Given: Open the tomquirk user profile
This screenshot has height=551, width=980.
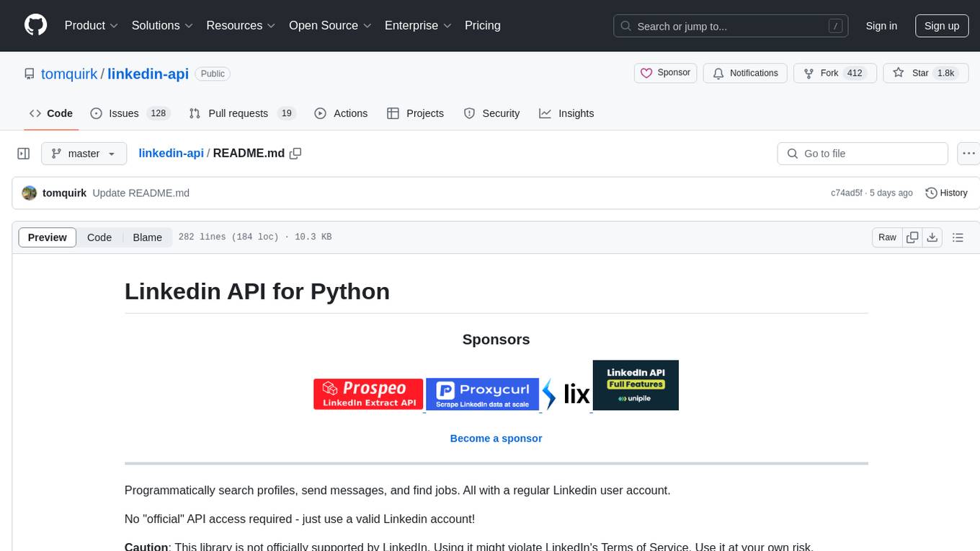Looking at the screenshot, I should (x=69, y=74).
